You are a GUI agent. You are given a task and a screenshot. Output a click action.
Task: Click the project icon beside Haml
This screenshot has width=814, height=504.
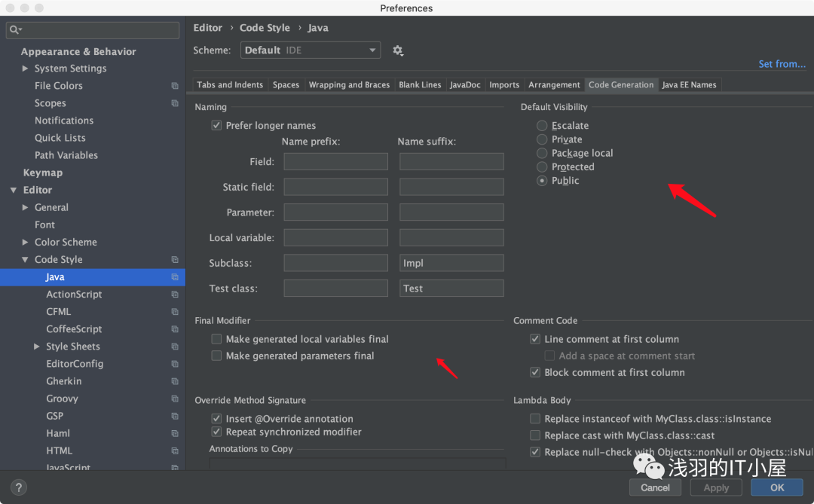pyautogui.click(x=175, y=433)
